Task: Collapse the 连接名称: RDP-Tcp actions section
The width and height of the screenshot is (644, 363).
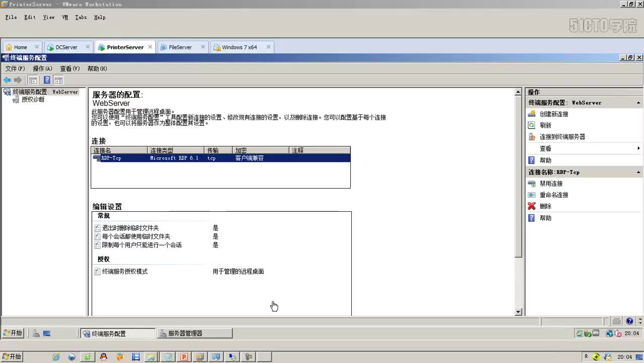Action: pyautogui.click(x=638, y=172)
